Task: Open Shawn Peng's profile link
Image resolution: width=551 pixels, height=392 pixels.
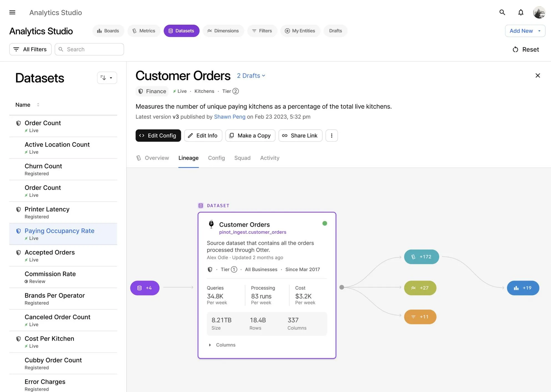Action: pos(229,117)
